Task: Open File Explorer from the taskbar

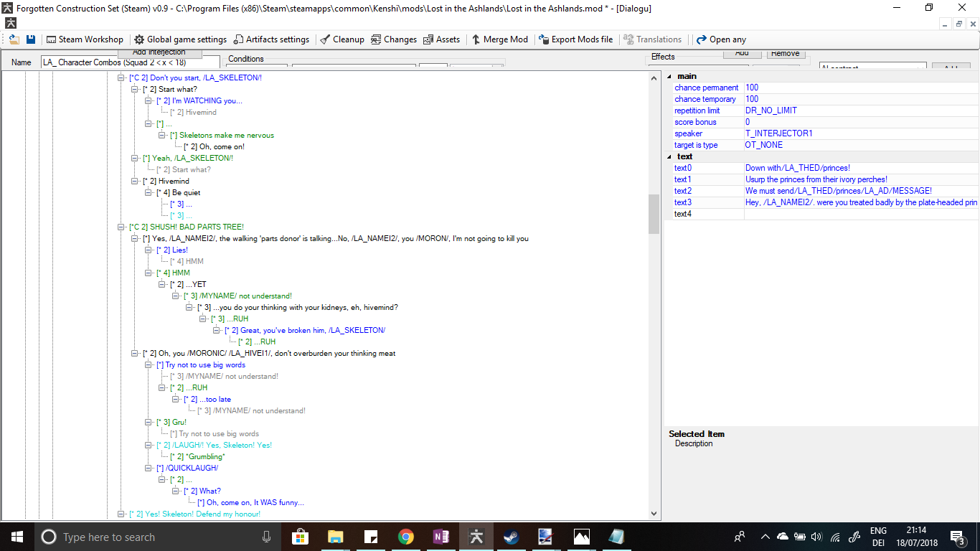Action: (336, 537)
